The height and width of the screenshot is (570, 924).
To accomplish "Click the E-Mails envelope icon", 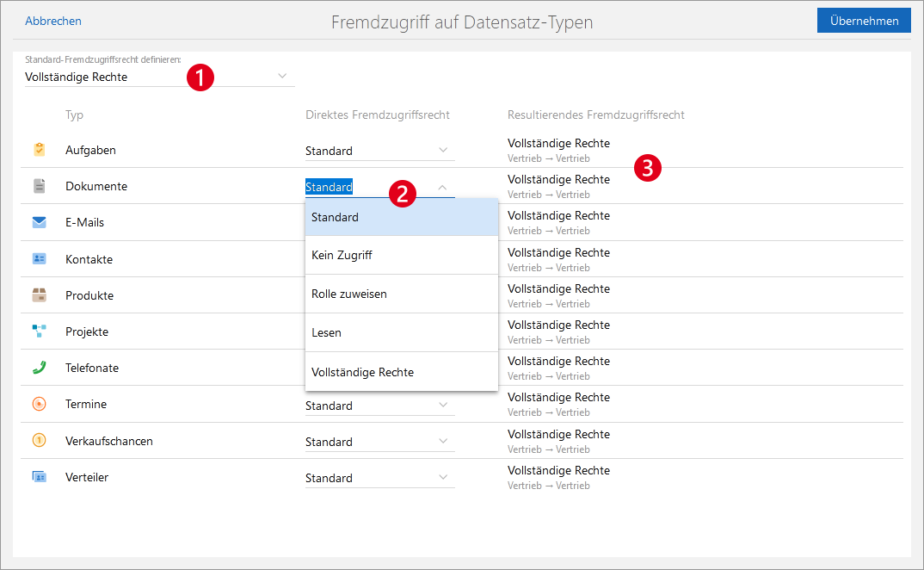I will [39, 222].
